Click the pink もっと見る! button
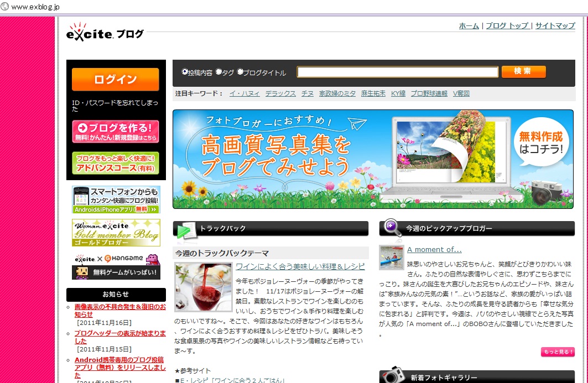 tap(558, 352)
